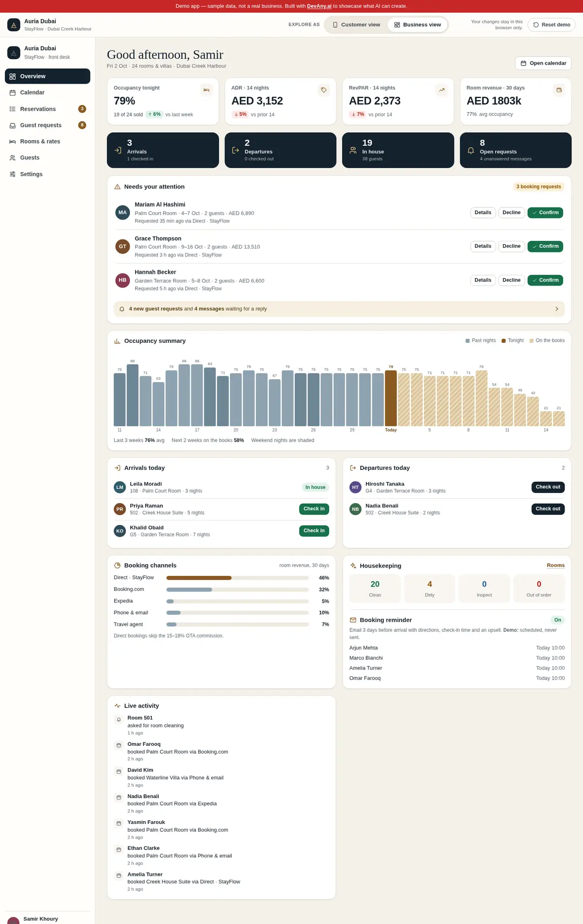
Task: Click the GT avatar for Grace Thompson
Action: (x=122, y=247)
